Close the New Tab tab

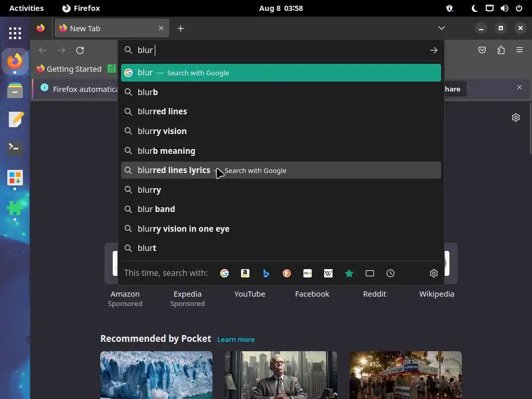tap(161, 28)
